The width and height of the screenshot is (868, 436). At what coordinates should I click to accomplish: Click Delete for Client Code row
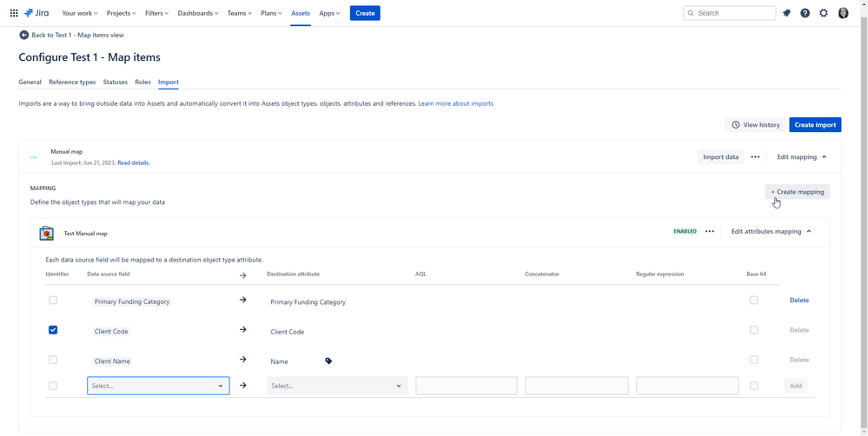click(x=798, y=330)
